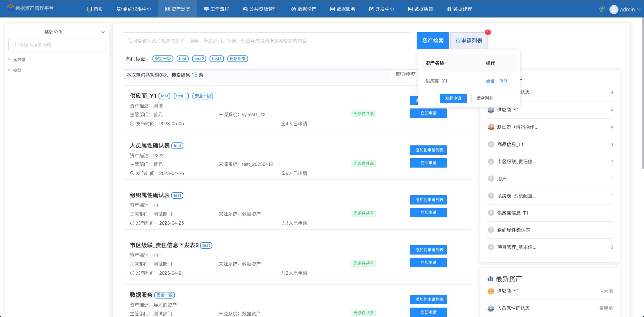Image resolution: width=644 pixels, height=317 pixels.
Task: Select hot tag test2
Action: (x=199, y=59)
